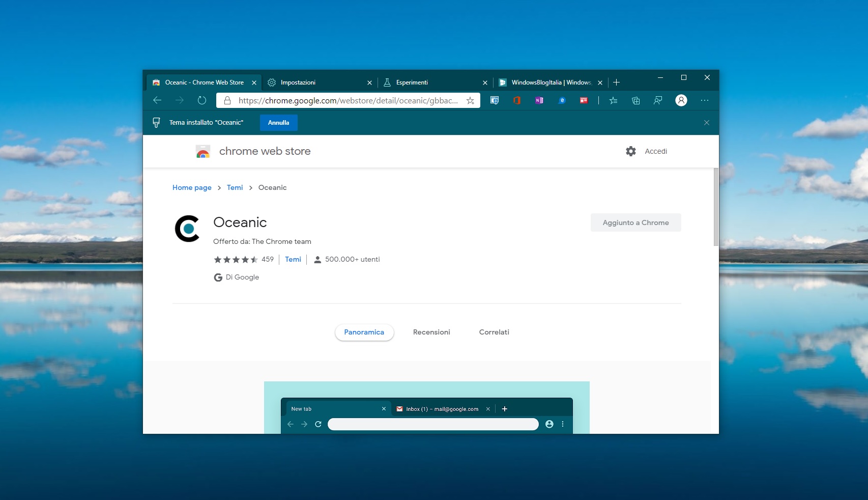Viewport: 868px width, 500px height.
Task: Click the Annulla button to undo the theme
Action: pos(279,123)
